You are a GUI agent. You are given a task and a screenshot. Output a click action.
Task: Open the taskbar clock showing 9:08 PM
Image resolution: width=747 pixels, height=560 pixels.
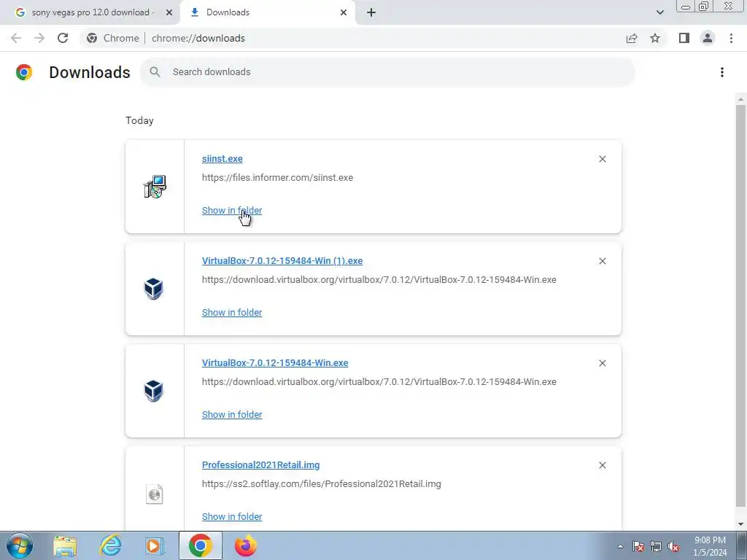coord(710,546)
